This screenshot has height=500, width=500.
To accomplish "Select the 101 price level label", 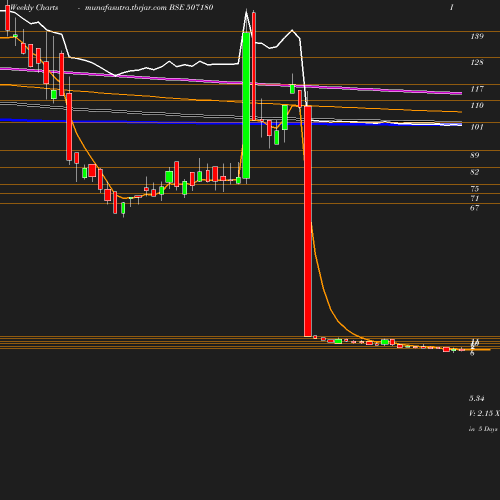I will pos(477,127).
